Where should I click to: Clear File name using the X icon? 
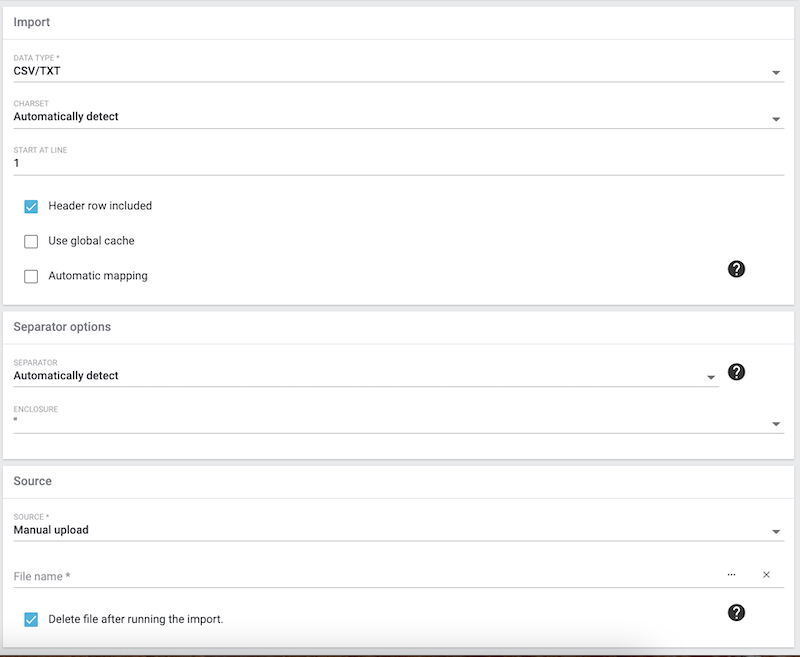[x=766, y=575]
